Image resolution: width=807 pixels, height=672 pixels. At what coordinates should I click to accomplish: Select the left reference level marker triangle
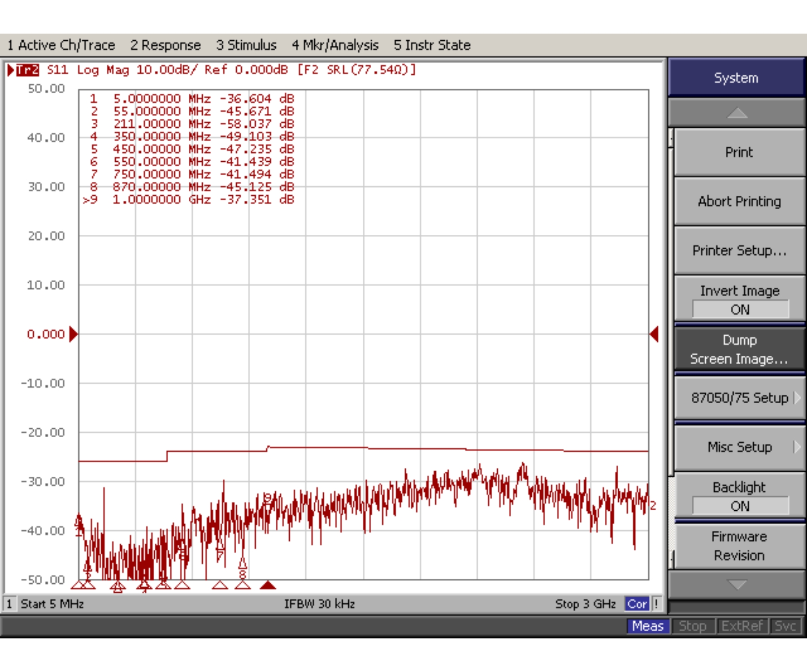[73, 334]
